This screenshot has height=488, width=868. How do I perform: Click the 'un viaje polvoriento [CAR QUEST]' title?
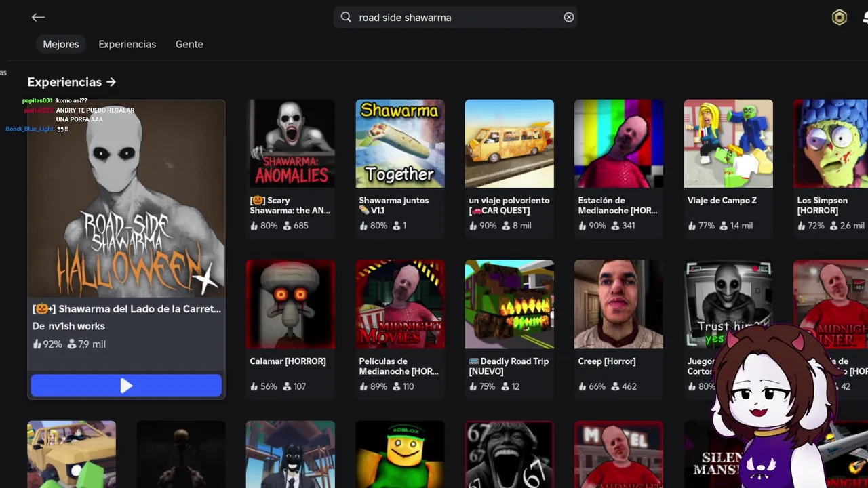[509, 205]
